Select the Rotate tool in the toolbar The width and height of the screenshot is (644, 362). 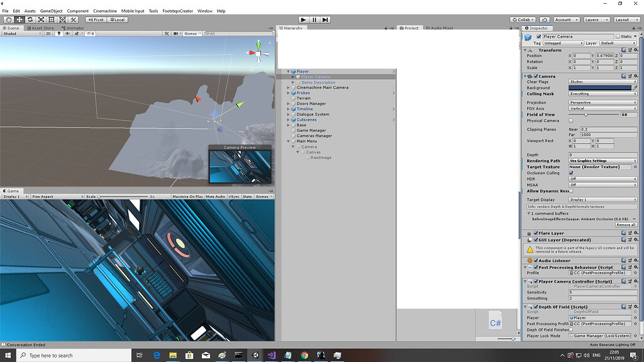coord(30,19)
